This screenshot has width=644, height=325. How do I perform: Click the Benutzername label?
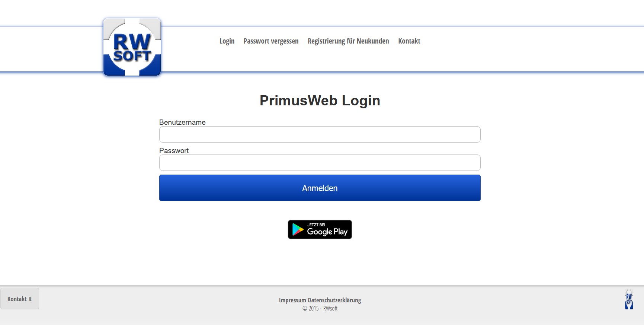tap(182, 122)
